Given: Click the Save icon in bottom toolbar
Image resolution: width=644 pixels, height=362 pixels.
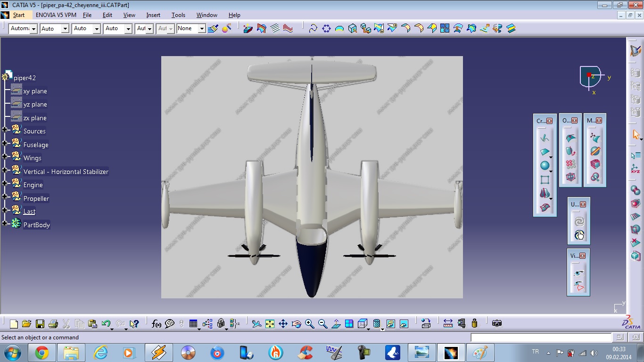Looking at the screenshot, I should [40, 324].
